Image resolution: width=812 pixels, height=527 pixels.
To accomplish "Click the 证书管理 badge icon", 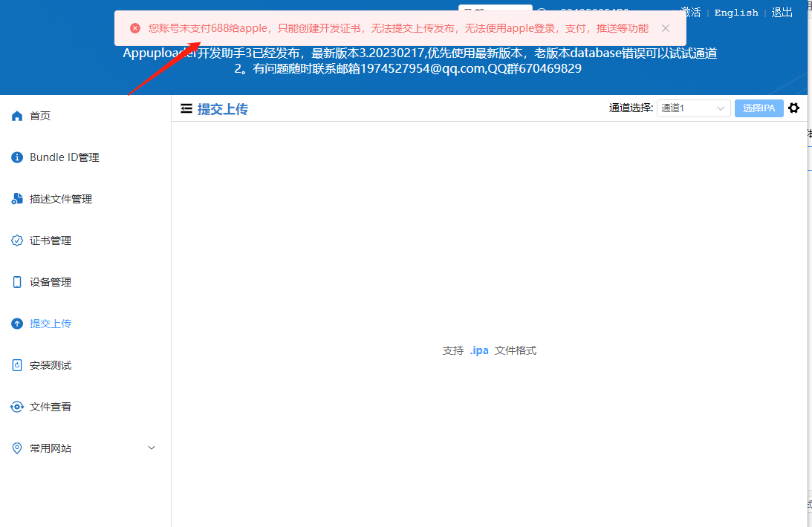I will click(17, 240).
